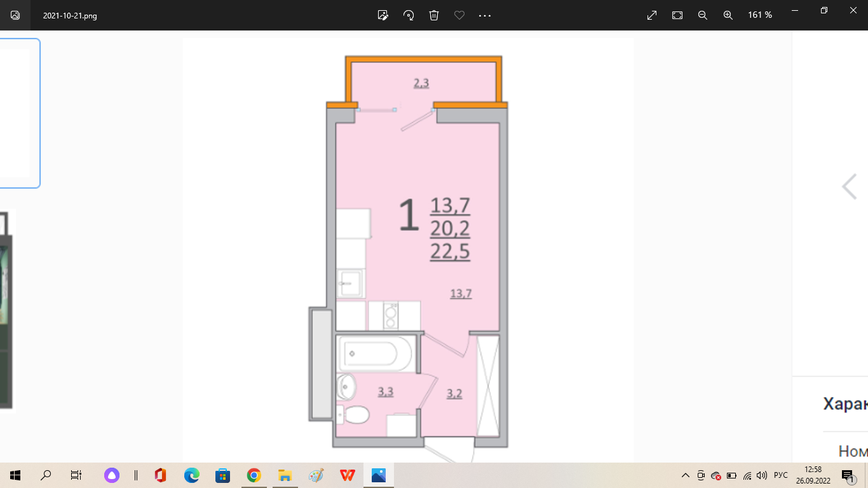Open Wi-Fi network settings
This screenshot has width=868, height=488.
(747, 475)
